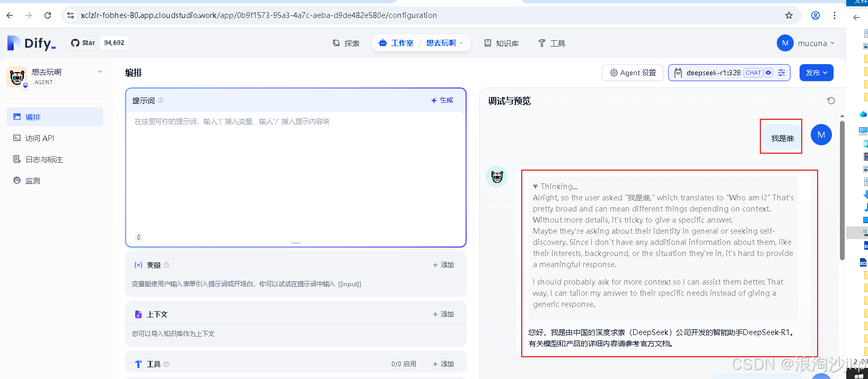The width and height of the screenshot is (868, 379).
Task: Click the model parameter sliders icon
Action: 782,73
